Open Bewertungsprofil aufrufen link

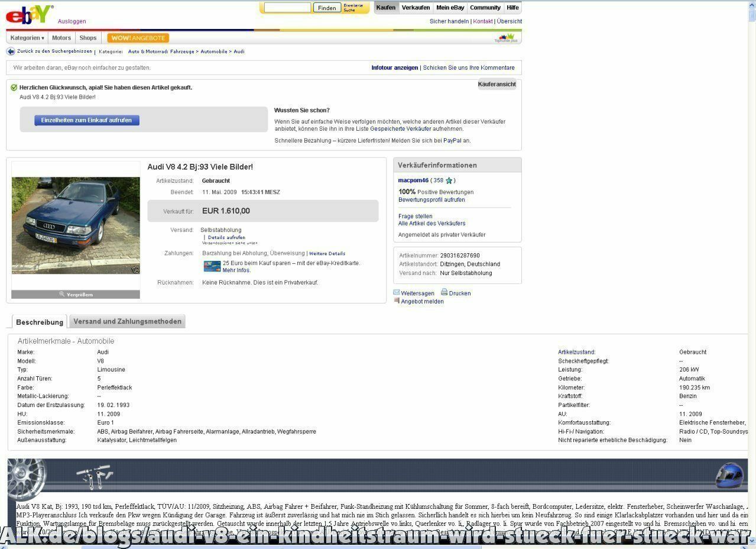(x=431, y=200)
